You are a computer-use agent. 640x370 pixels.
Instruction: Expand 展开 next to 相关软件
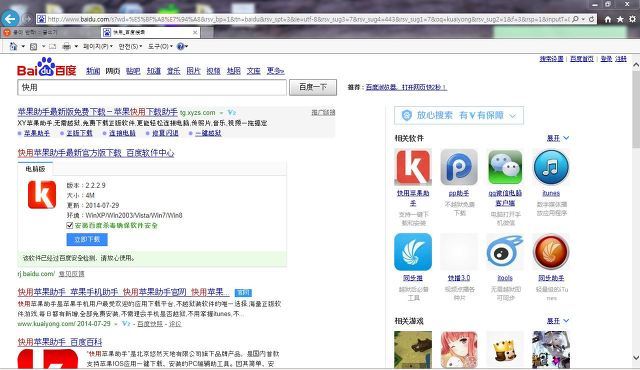tap(558, 138)
